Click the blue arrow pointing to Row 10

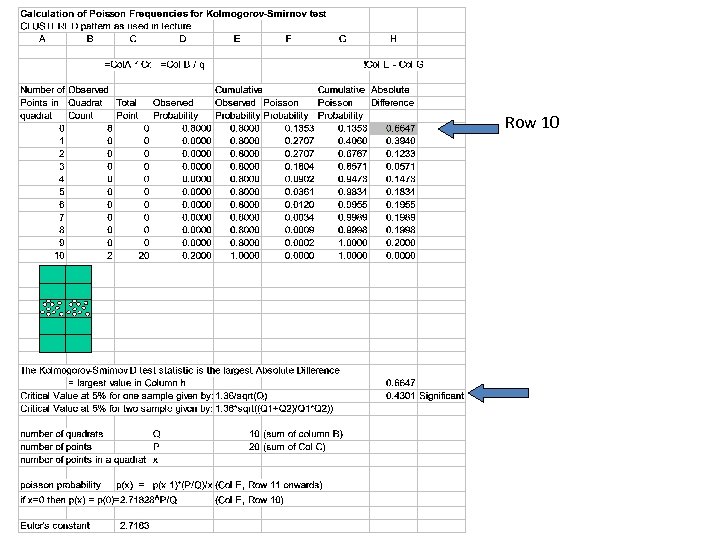point(468,129)
